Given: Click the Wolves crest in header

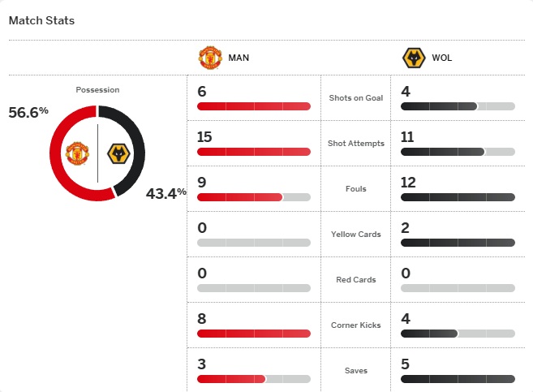Looking at the screenshot, I should [414, 58].
